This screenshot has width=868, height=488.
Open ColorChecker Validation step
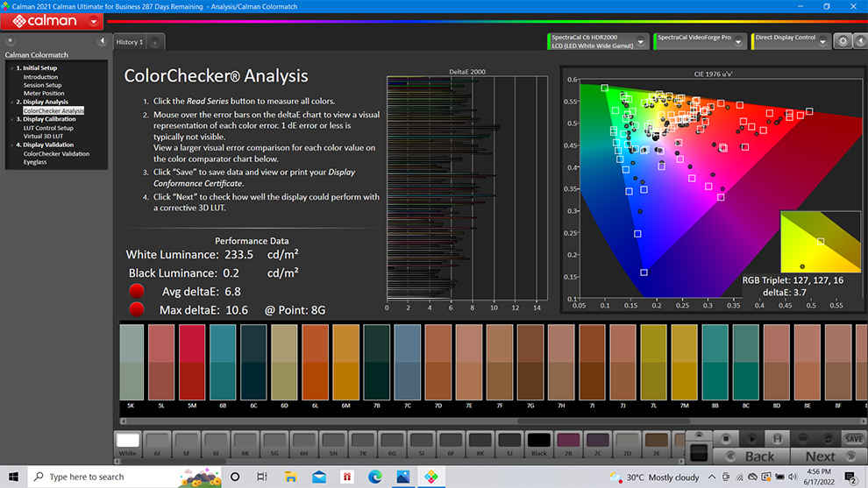point(56,154)
